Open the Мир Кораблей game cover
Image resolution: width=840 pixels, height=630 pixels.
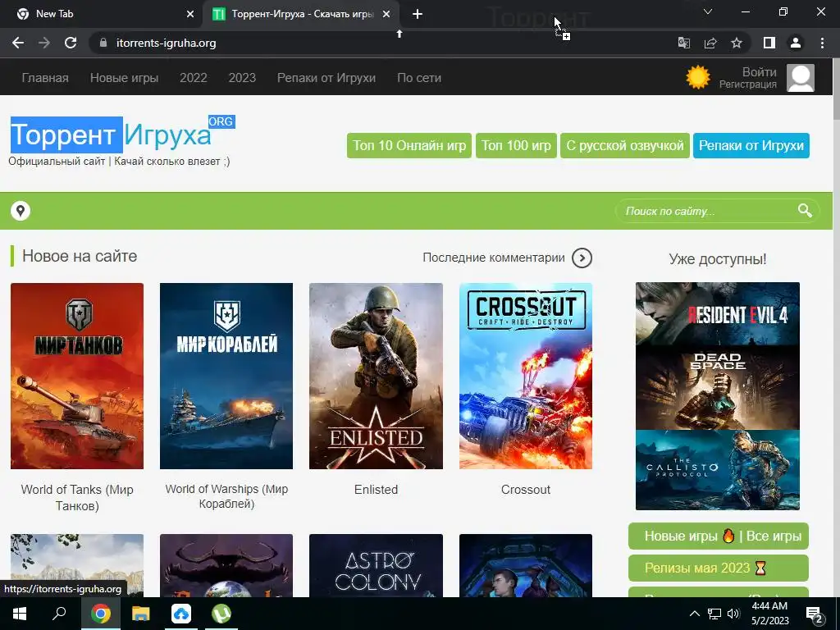(x=226, y=376)
